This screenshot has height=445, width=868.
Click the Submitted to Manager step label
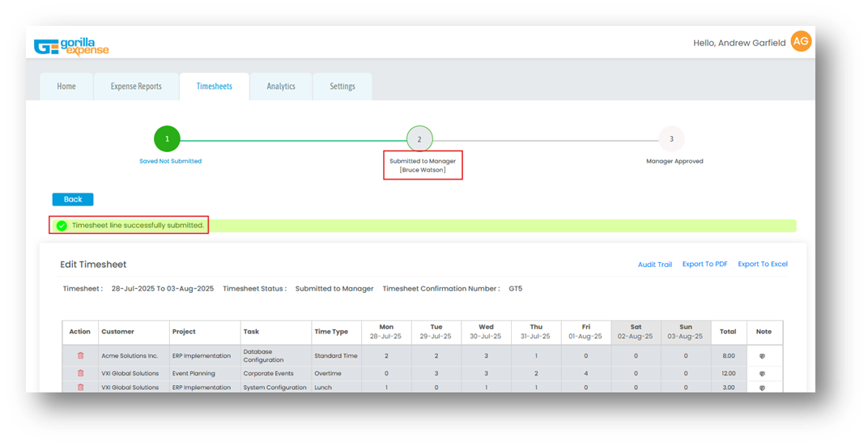click(423, 166)
